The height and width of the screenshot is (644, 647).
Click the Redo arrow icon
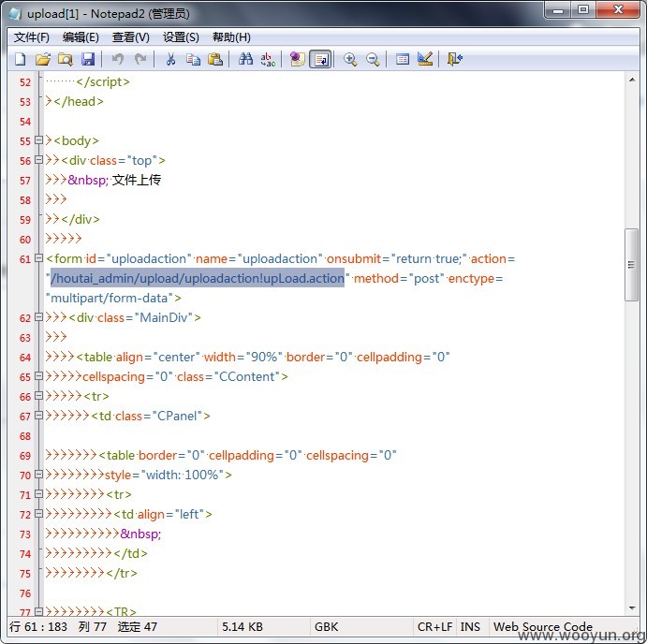(140, 59)
